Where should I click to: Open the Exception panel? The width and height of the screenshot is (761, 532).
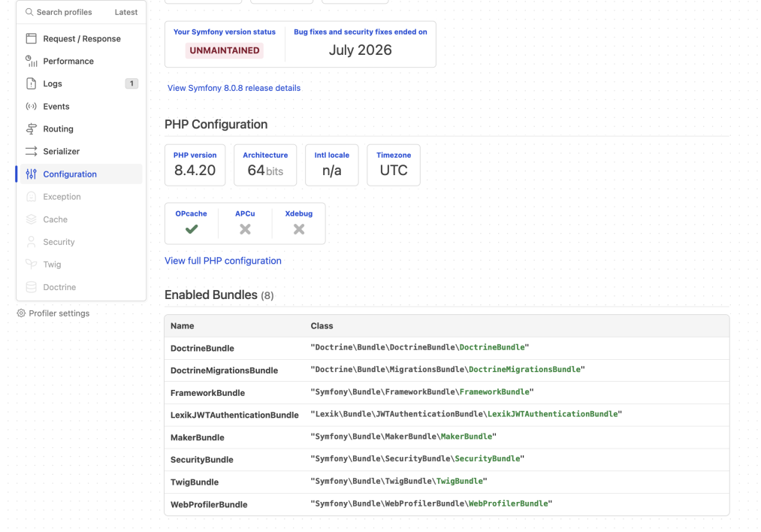click(x=81, y=197)
